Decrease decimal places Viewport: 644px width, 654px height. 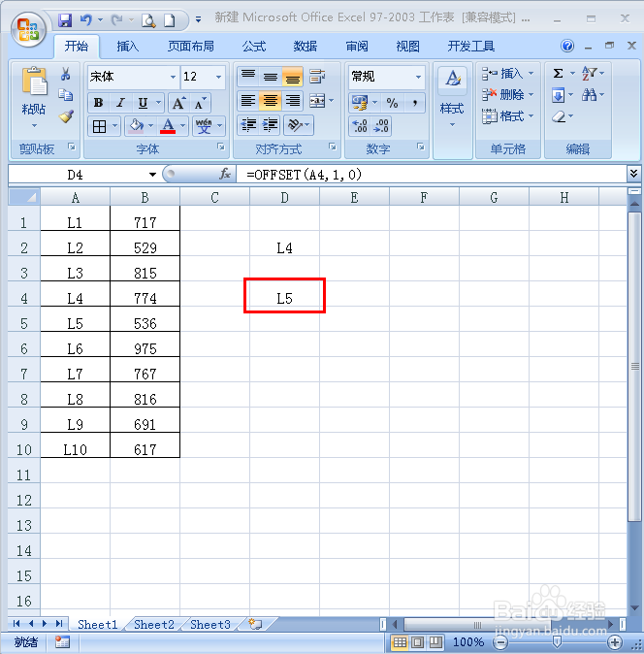381,125
